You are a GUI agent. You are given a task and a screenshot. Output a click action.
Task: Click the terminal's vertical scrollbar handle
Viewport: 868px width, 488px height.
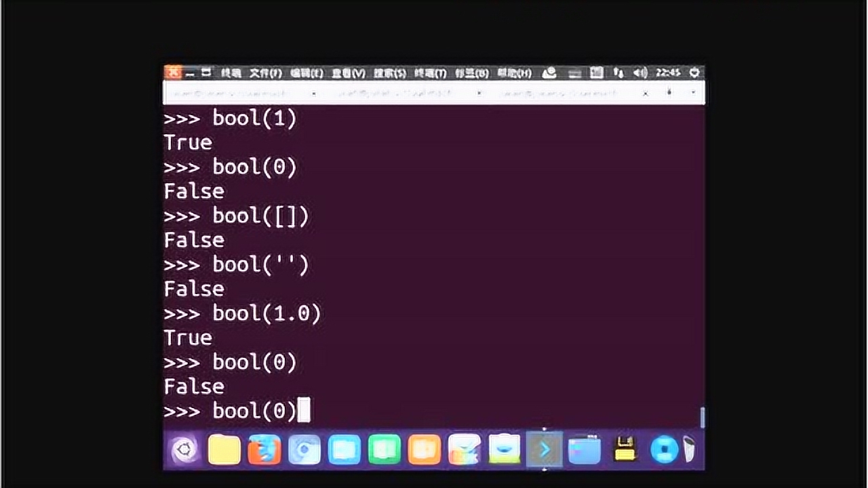[702, 418]
